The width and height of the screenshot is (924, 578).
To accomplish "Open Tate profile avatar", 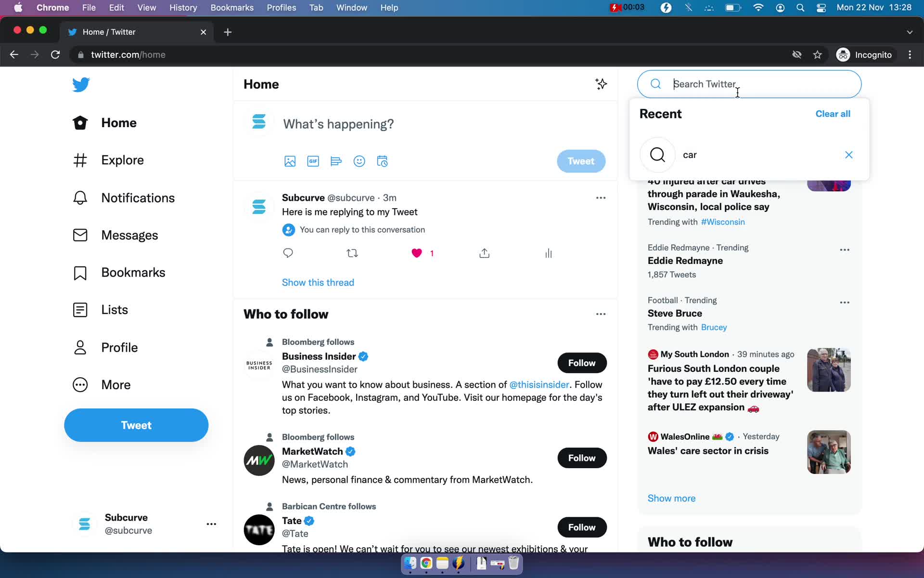I will coord(259,530).
